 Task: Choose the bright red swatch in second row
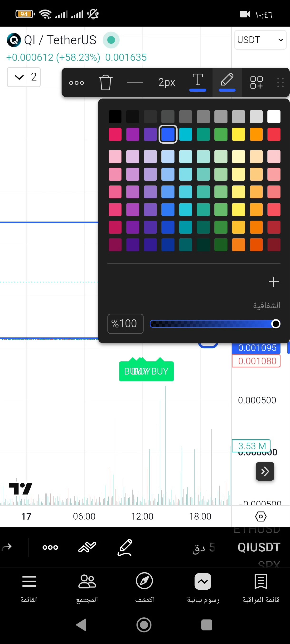[x=274, y=134]
